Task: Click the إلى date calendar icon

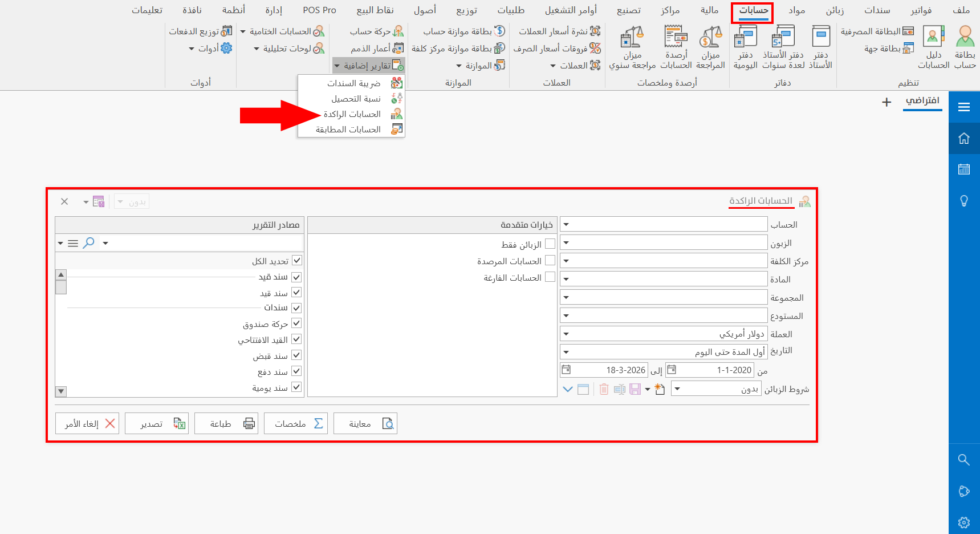Action: (x=566, y=370)
